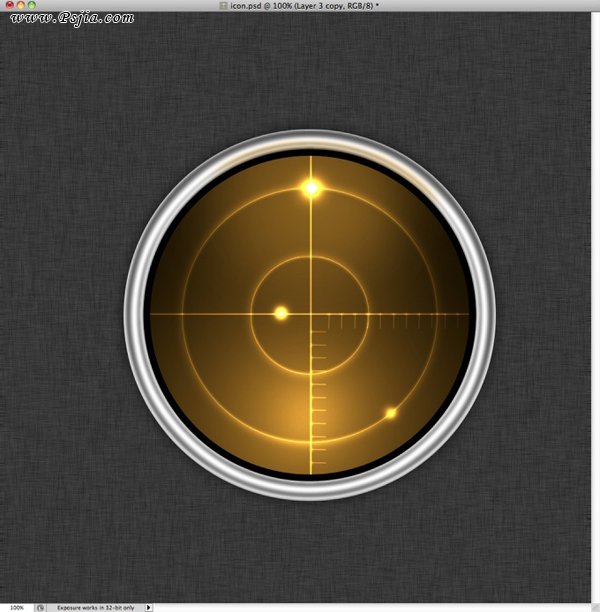Screen dimensions: 600x612
Task: Click the vertical tick scale below radar center
Action: 317,400
